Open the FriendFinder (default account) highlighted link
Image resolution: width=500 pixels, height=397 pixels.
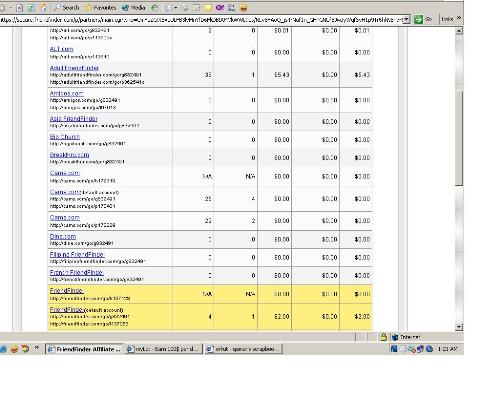click(67, 310)
